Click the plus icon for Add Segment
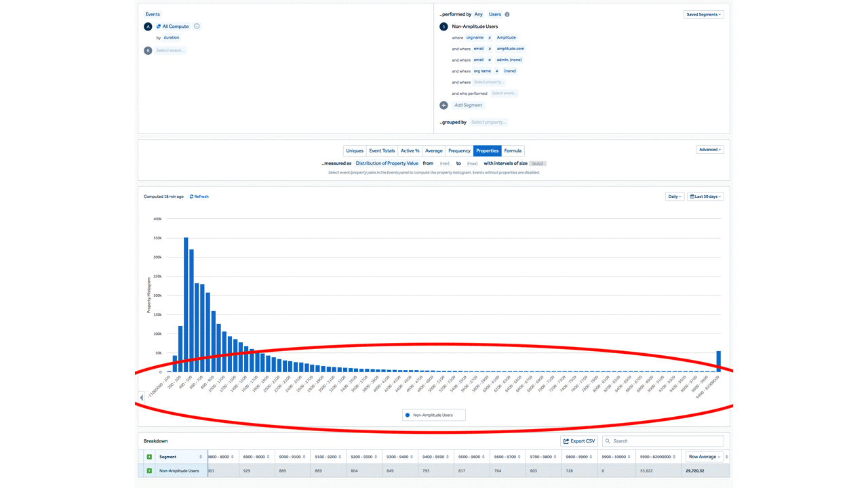868x488 pixels. (443, 105)
